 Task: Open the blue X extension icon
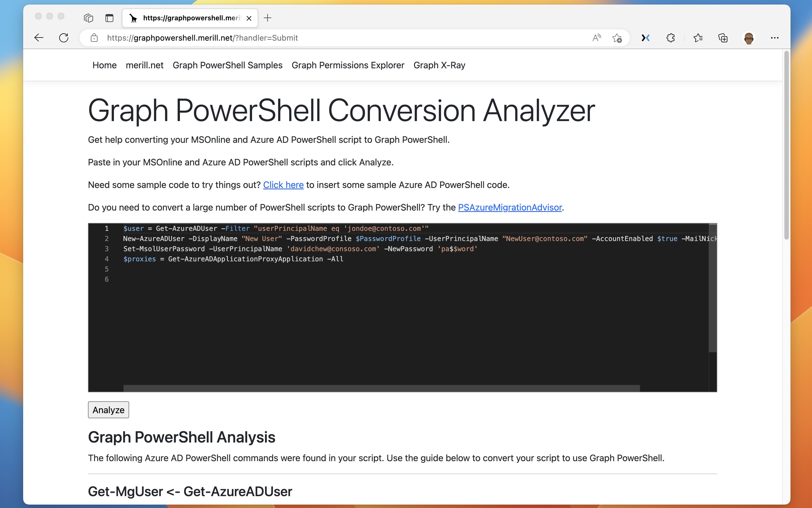(x=646, y=38)
